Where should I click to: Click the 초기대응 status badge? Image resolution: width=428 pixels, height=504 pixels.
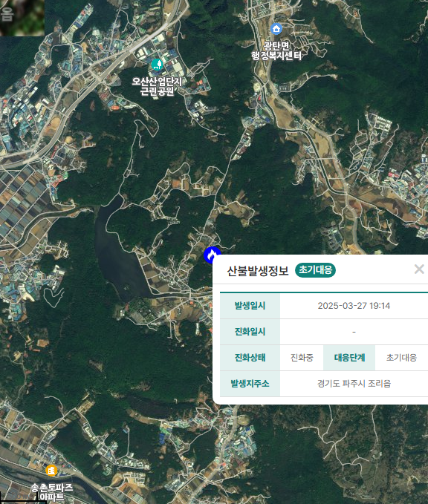(315, 270)
